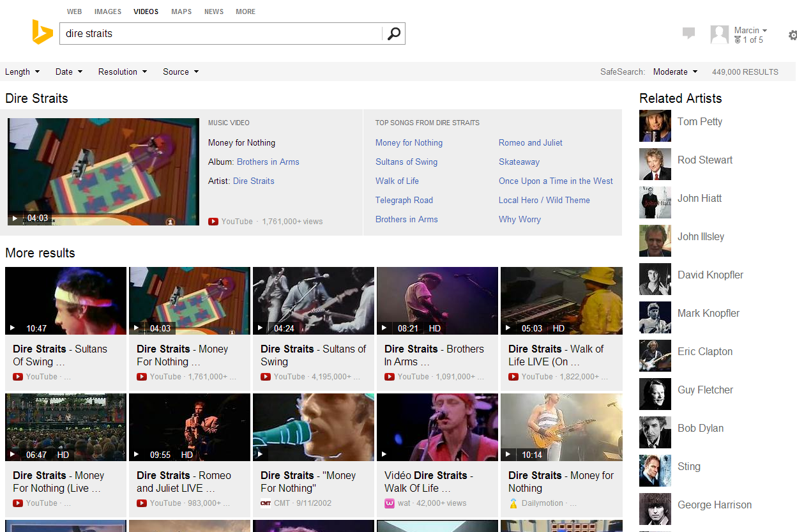Select John Hiatt related artist
This screenshot has width=797, height=532.
pos(699,198)
